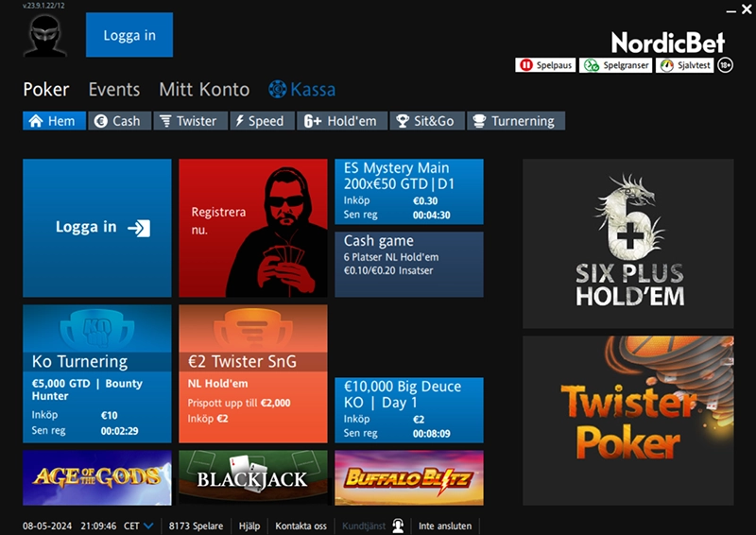This screenshot has height=535, width=756.
Task: Click the Kassa poker chip icon
Action: point(277,89)
